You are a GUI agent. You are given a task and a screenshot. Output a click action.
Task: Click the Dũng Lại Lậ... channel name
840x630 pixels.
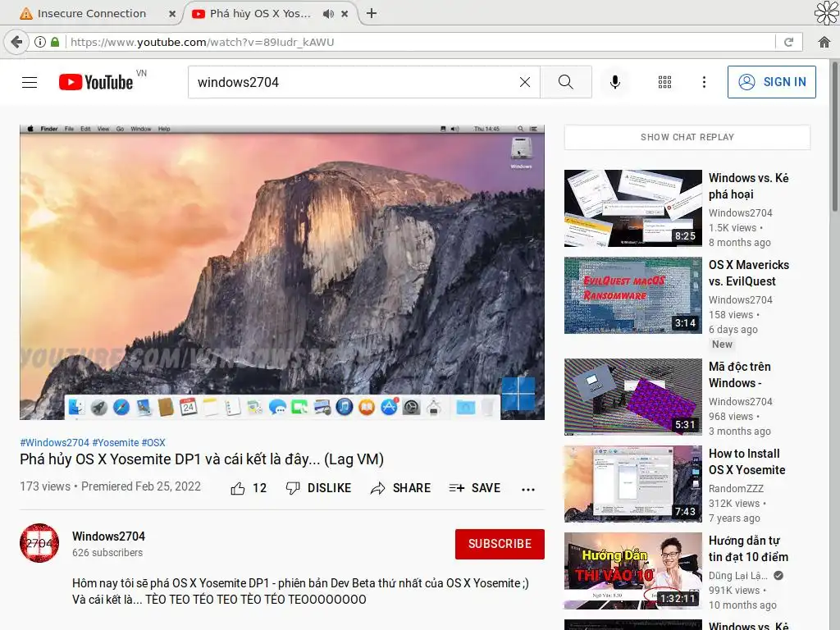point(738,575)
